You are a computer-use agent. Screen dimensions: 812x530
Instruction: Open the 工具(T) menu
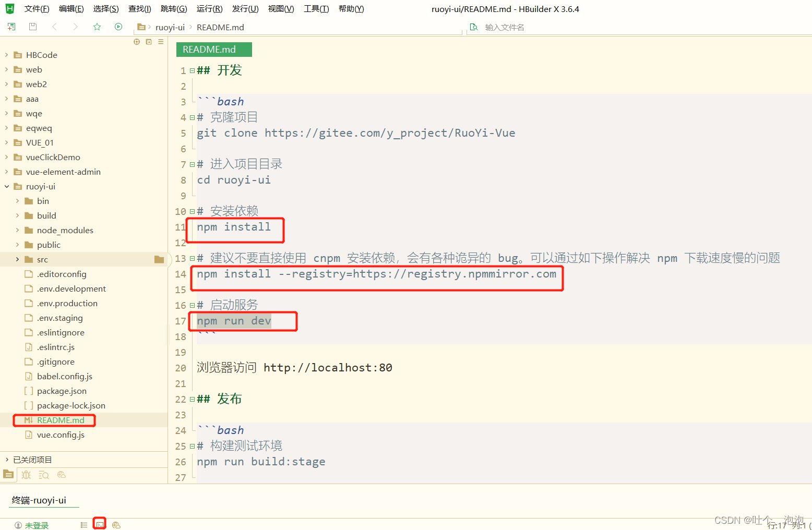coord(316,9)
